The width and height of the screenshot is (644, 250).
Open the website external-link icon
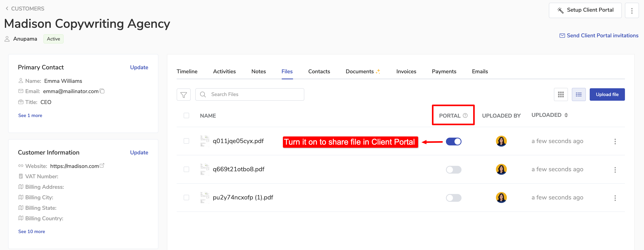pyautogui.click(x=102, y=166)
